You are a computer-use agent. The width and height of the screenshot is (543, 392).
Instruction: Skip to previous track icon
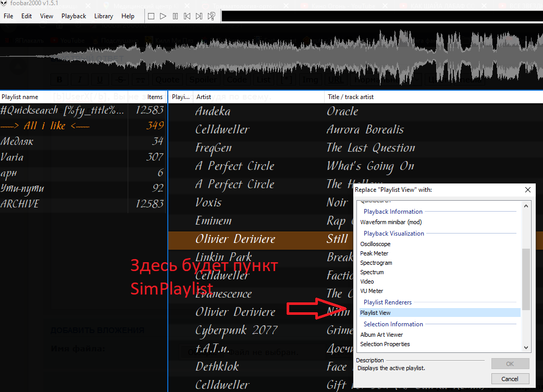187,16
